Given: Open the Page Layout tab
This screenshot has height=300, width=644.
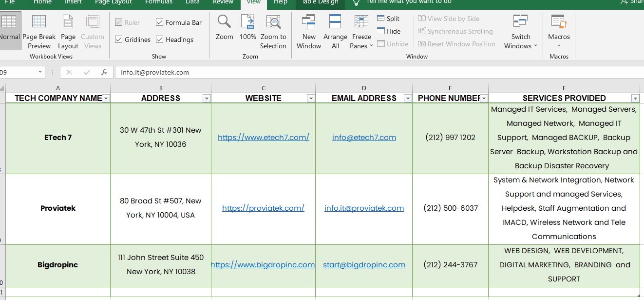Looking at the screenshot, I should [114, 2].
